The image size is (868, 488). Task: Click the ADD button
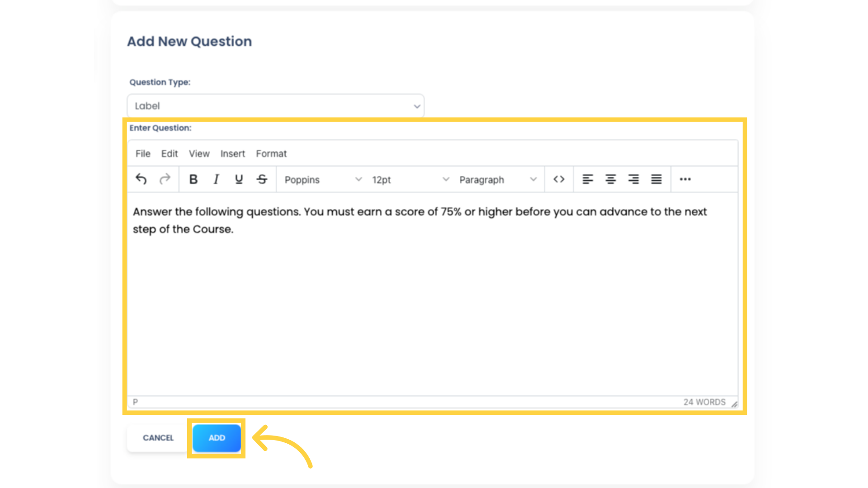coord(217,437)
